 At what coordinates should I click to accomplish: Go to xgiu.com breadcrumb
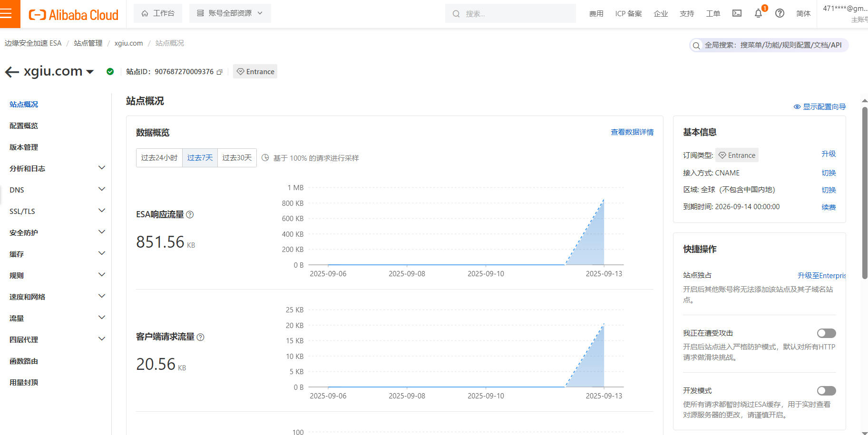click(x=128, y=43)
